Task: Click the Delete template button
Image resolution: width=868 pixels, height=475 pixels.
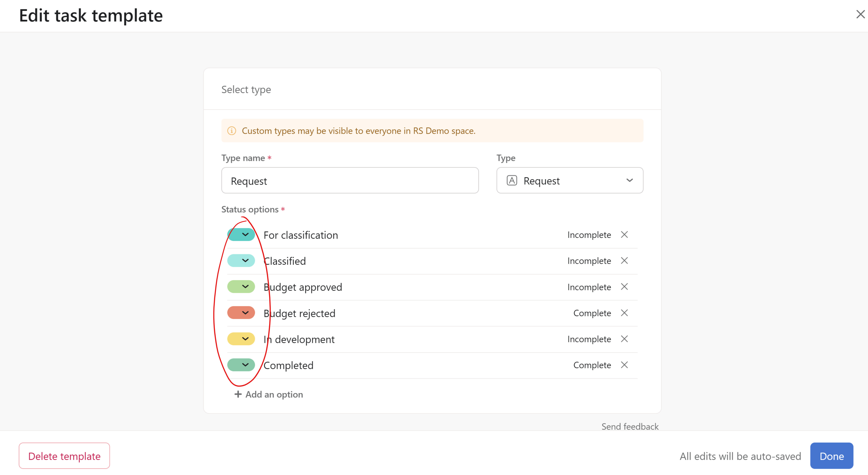Action: tap(64, 456)
